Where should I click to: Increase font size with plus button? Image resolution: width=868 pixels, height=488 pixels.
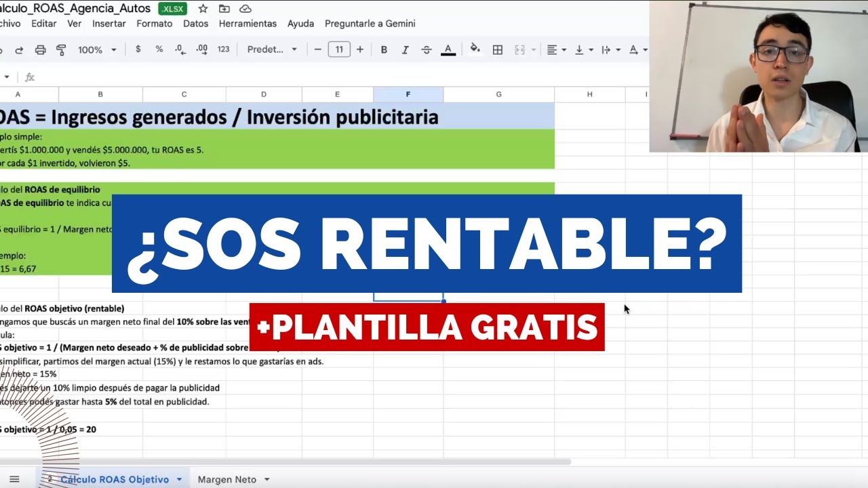360,49
